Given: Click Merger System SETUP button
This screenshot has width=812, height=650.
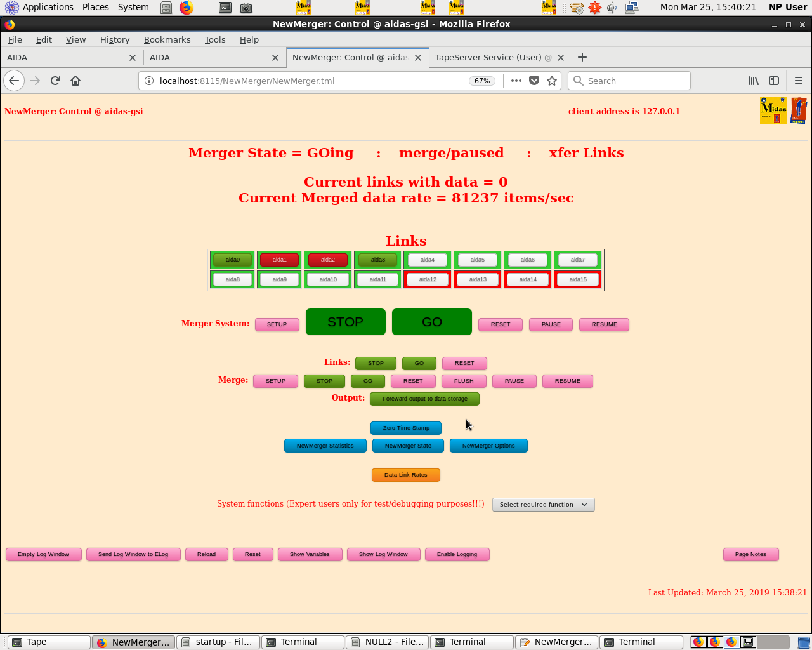Looking at the screenshot, I should coord(277,324).
